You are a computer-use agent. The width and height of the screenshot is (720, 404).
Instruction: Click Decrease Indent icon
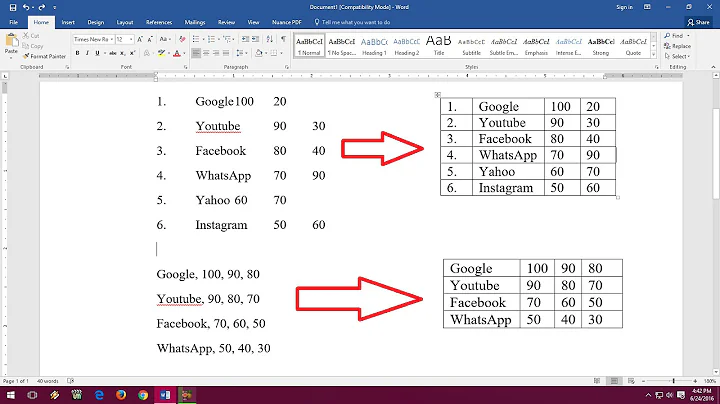[245, 39]
